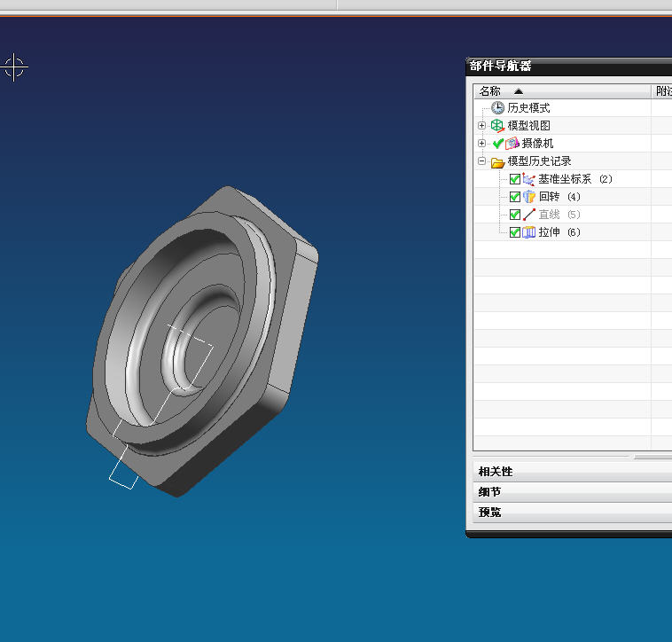Select the 回转 (4) feature text
Viewport: 672px width, 642px height.
[559, 197]
